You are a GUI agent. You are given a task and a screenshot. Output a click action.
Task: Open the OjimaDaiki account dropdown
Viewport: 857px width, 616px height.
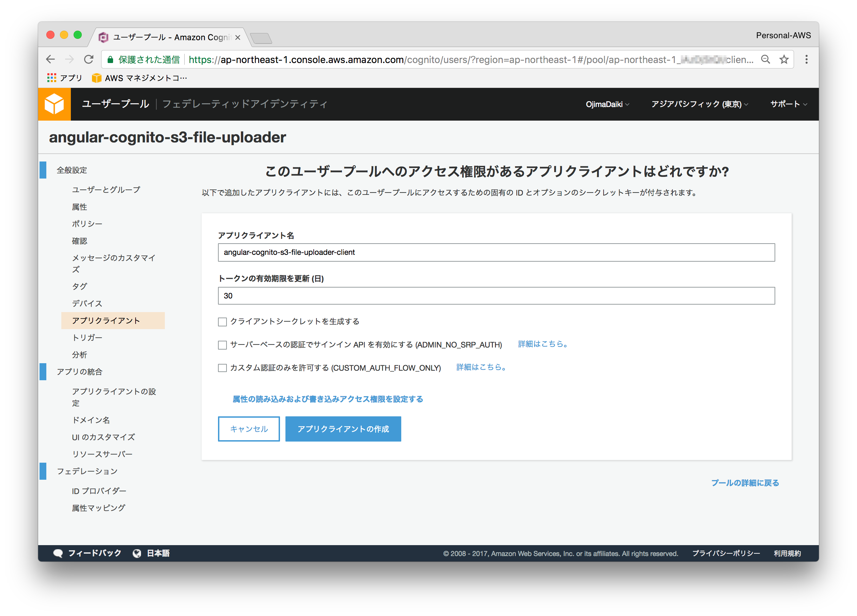607,104
